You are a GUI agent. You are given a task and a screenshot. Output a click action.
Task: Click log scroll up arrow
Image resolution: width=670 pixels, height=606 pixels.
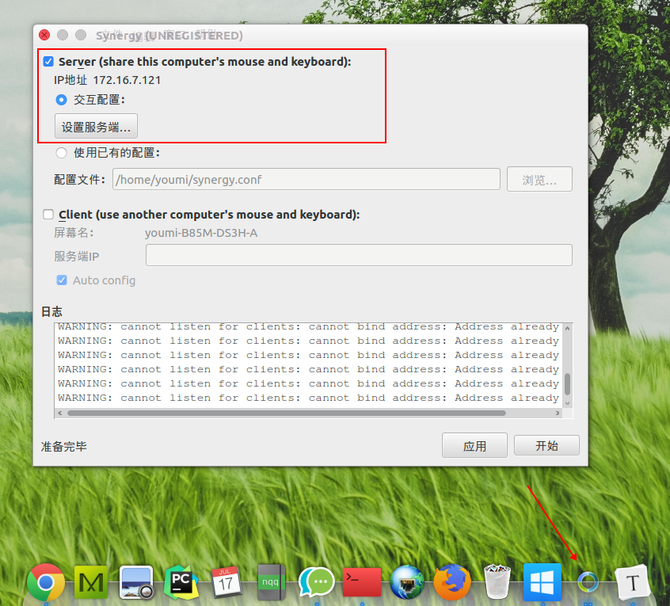pyautogui.click(x=567, y=328)
